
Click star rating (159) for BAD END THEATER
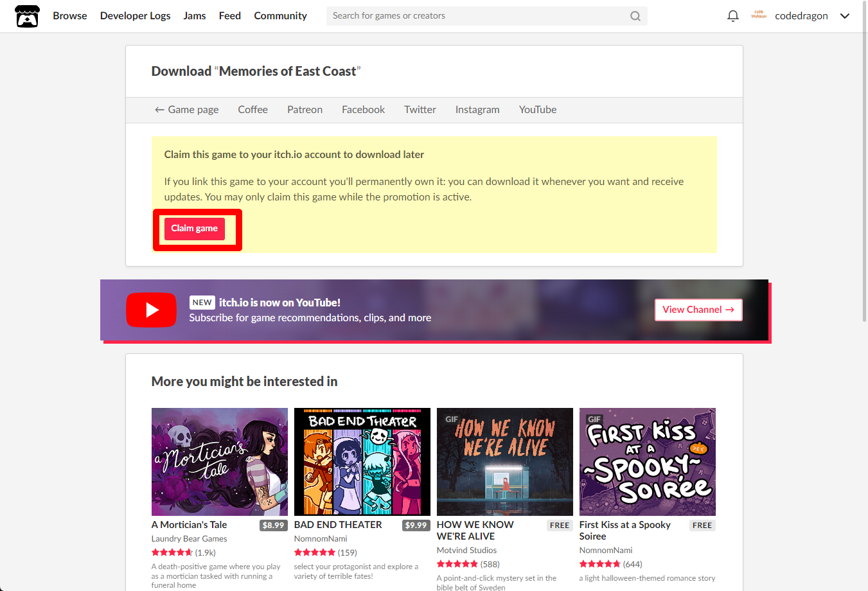click(326, 552)
